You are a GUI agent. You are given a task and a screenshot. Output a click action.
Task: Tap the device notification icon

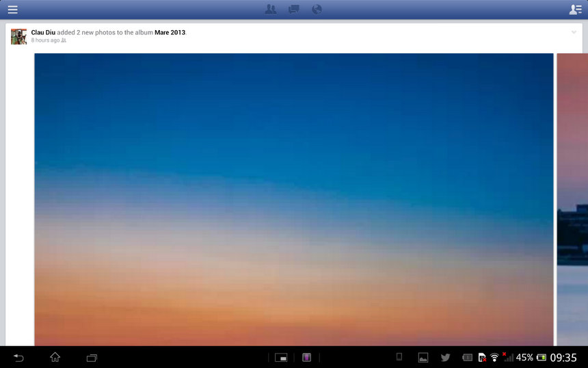coord(399,357)
